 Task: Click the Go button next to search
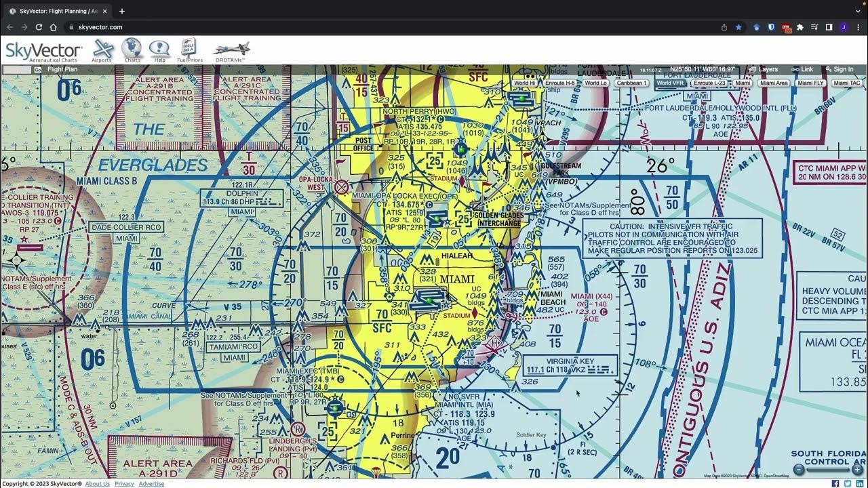point(38,69)
